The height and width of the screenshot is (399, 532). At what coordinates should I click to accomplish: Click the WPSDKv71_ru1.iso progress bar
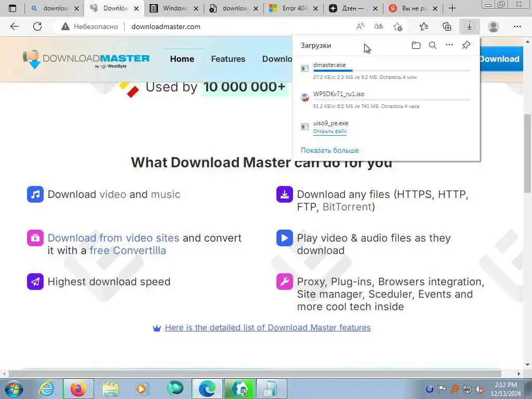(x=392, y=100)
